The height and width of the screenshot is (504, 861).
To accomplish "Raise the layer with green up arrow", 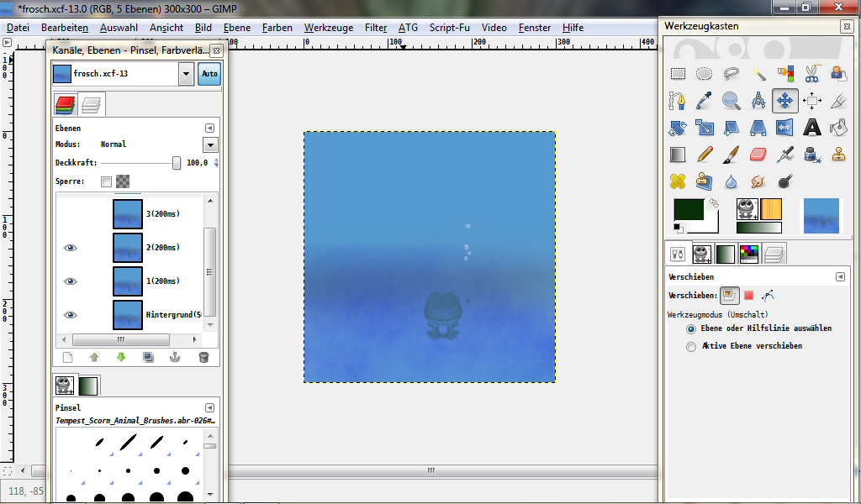I will [x=94, y=358].
